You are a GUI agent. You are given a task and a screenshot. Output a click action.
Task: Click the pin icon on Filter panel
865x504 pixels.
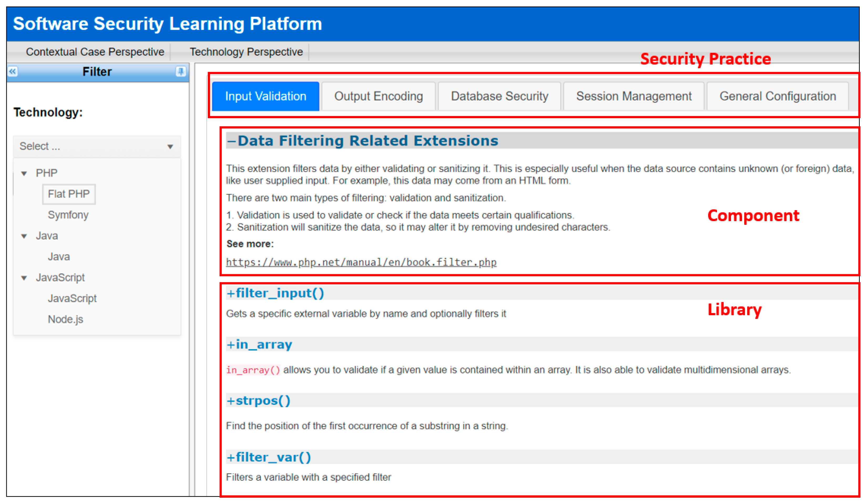click(181, 71)
